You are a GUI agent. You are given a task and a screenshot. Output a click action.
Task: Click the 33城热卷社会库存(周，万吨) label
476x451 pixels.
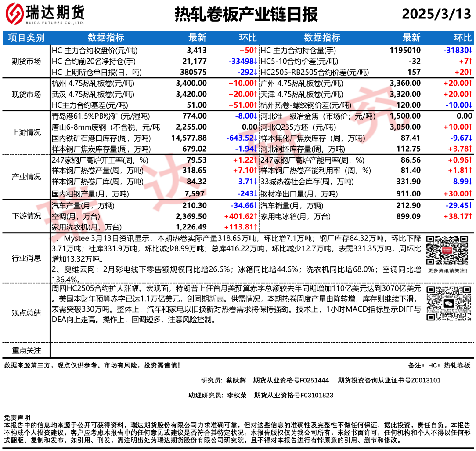coord(307,182)
